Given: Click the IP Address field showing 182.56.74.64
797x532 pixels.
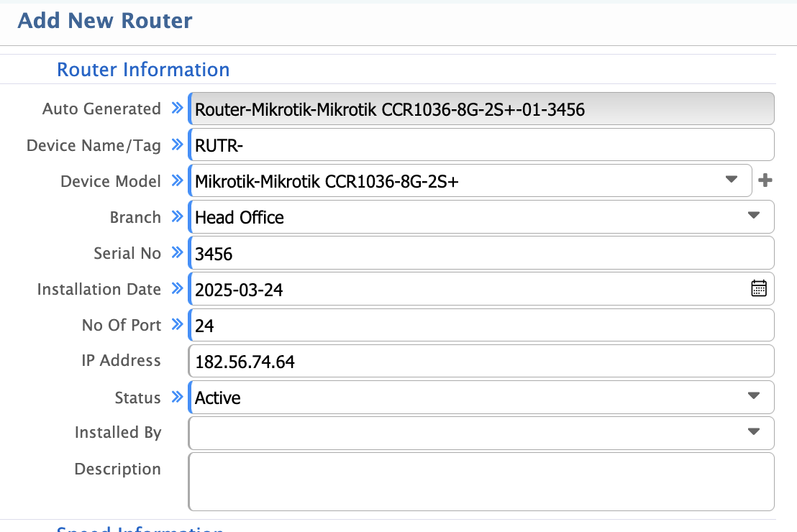Looking at the screenshot, I should coord(432,361).
